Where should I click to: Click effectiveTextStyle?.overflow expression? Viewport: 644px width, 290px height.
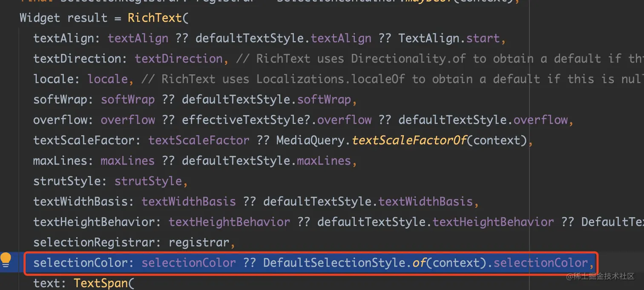pyautogui.click(x=276, y=120)
